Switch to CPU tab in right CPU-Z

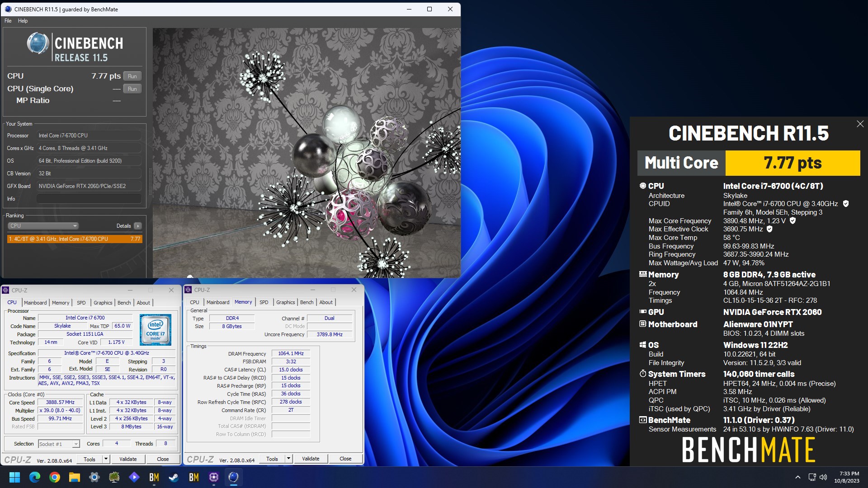(194, 302)
